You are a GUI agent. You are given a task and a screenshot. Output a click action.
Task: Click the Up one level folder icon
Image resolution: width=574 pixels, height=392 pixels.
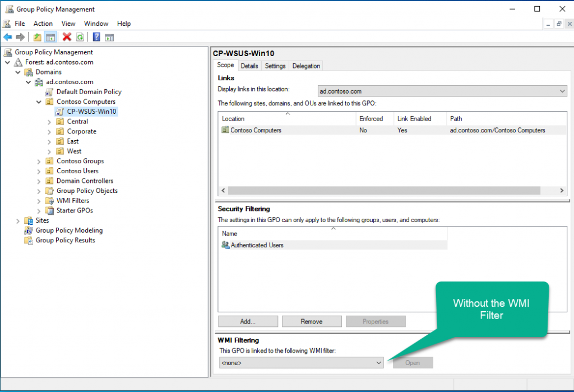pos(37,37)
